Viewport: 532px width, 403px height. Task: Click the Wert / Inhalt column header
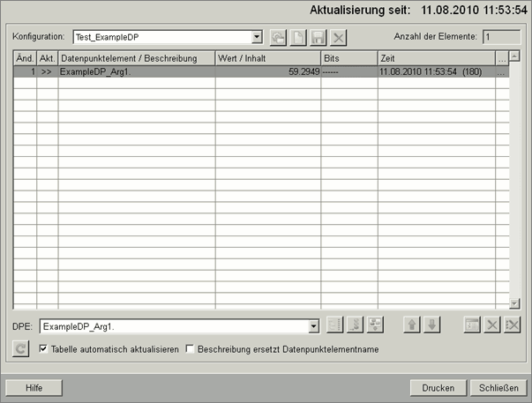coord(268,58)
